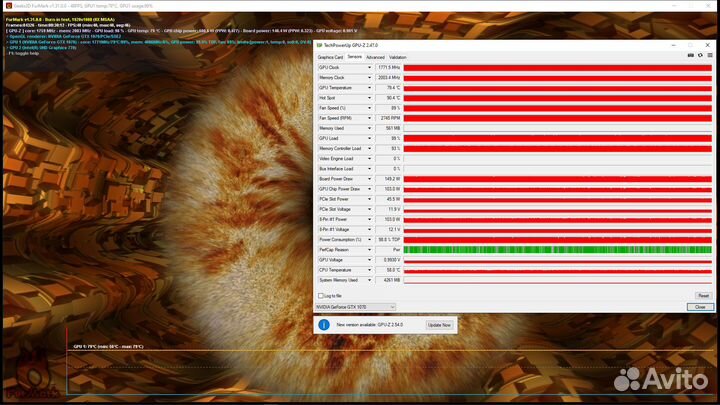Click the Memory Used value 561 MB
This screenshot has width=720, height=405.
pos(388,128)
